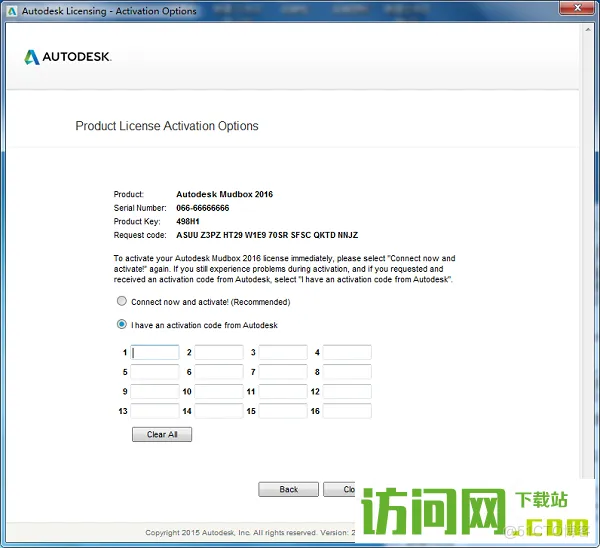This screenshot has height=548, width=600.
Task: Click activation code field 14
Action: (x=219, y=411)
